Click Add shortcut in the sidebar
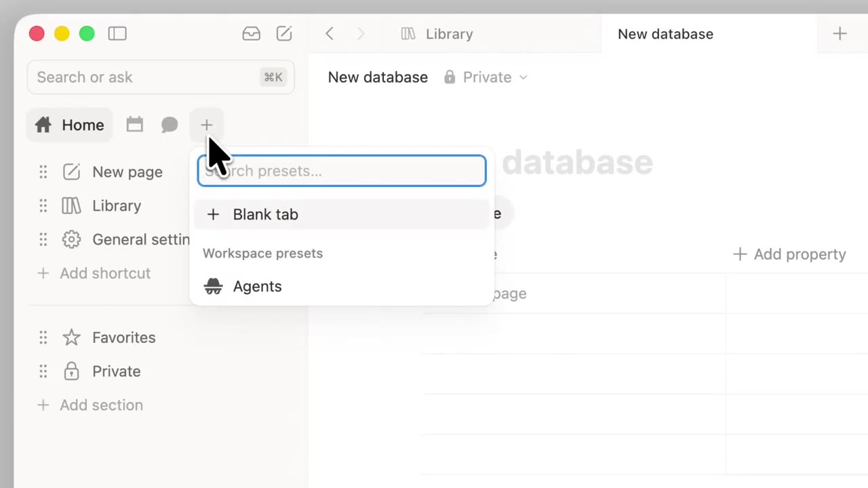The height and width of the screenshot is (488, 868). pyautogui.click(x=94, y=273)
